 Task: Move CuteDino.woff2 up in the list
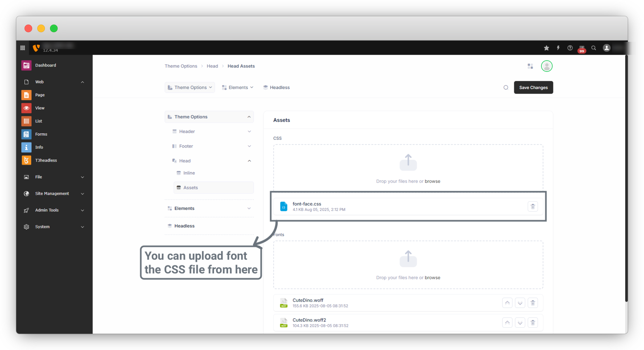point(507,323)
